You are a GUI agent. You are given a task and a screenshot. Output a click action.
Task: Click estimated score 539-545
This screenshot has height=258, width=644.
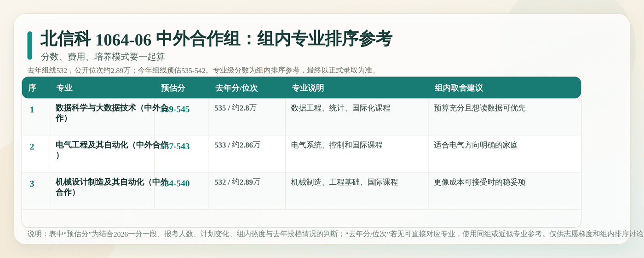pos(175,109)
